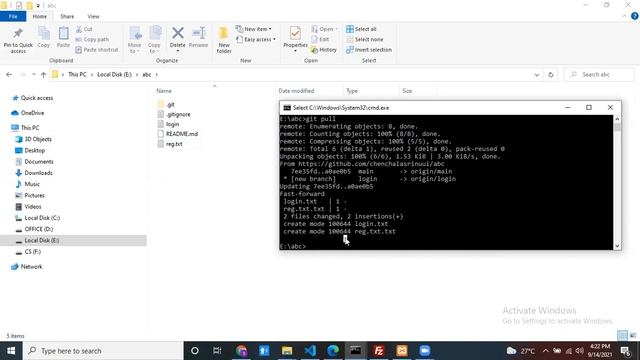Refresh the abc folder view
Image resolution: width=640 pixels, height=360 pixels.
pos(551,75)
